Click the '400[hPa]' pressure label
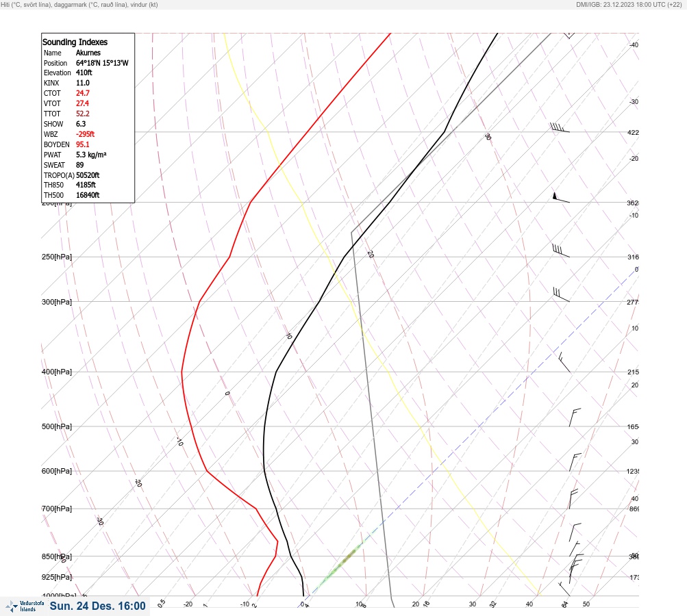Viewport: 687px width, 616px height. (57, 372)
